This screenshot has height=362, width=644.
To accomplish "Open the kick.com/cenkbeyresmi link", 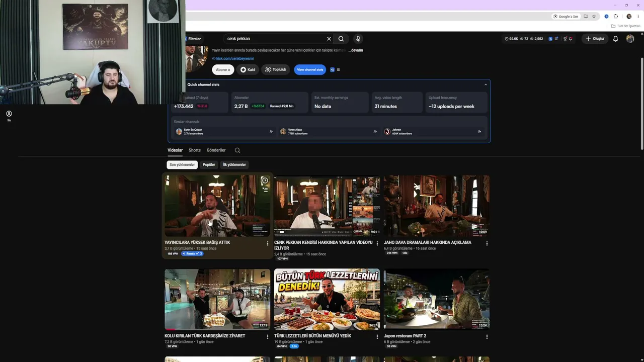I will [235, 59].
